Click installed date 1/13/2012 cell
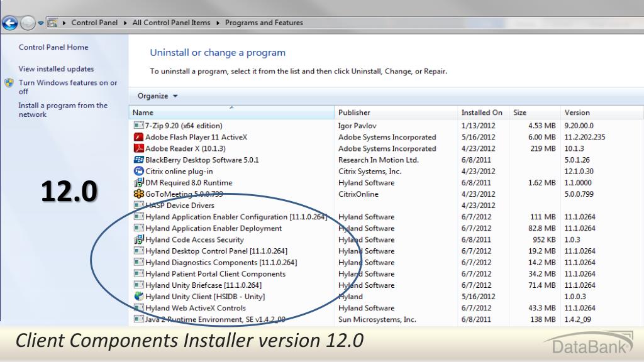This screenshot has height=362, width=644. [478, 126]
